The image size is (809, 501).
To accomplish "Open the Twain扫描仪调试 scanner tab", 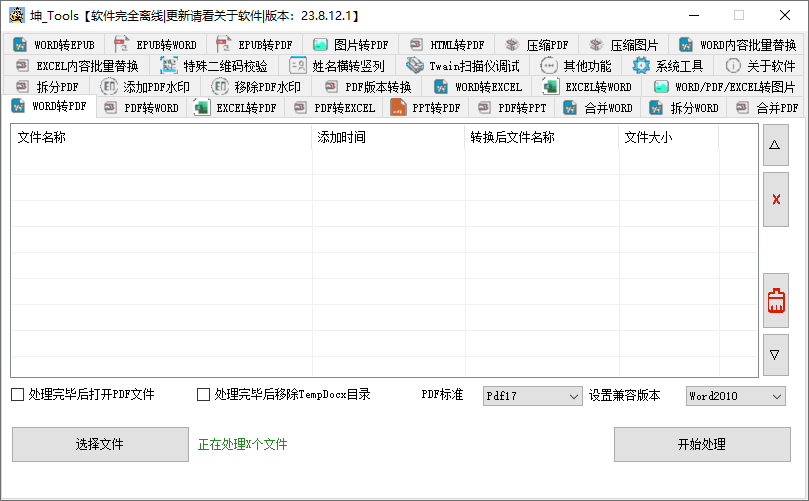I will (463, 66).
